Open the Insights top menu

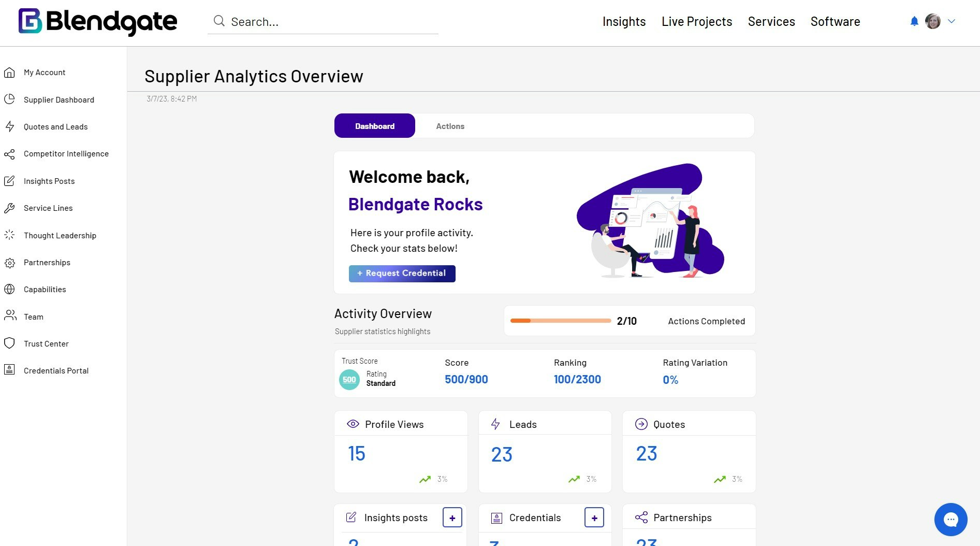pos(624,22)
